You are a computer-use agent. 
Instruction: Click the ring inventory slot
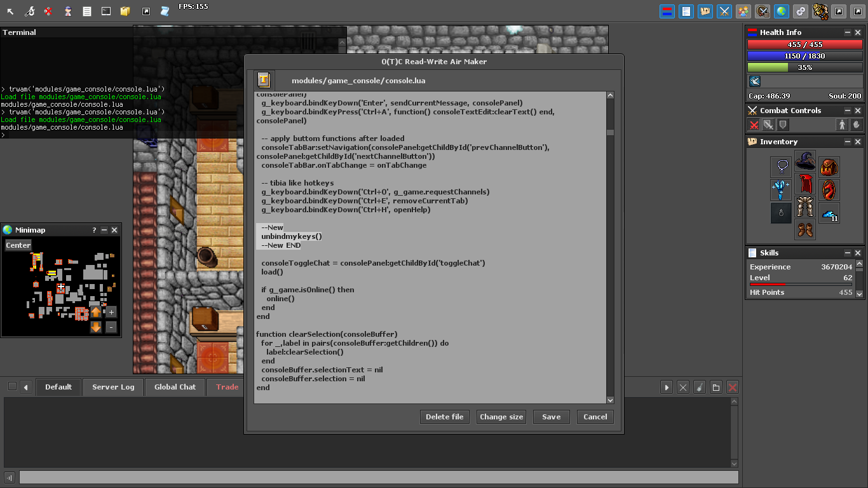781,213
